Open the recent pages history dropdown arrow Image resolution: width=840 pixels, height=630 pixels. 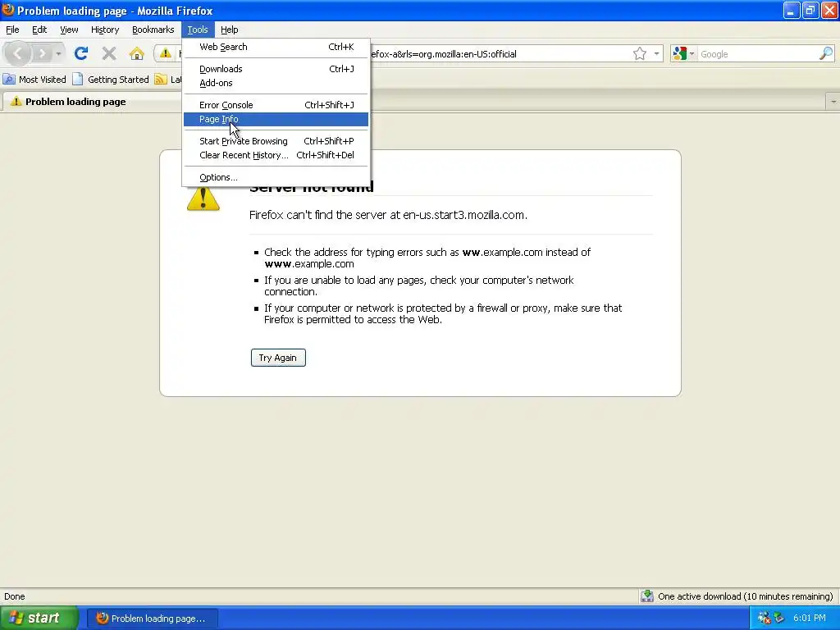coord(58,53)
